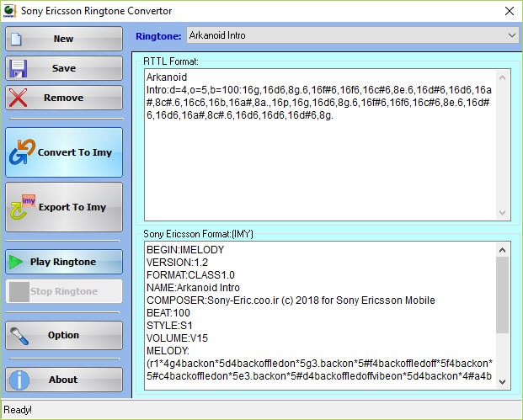The image size is (523, 420).
Task: Click the RTTL box scroll up arrow
Action: pyautogui.click(x=503, y=77)
